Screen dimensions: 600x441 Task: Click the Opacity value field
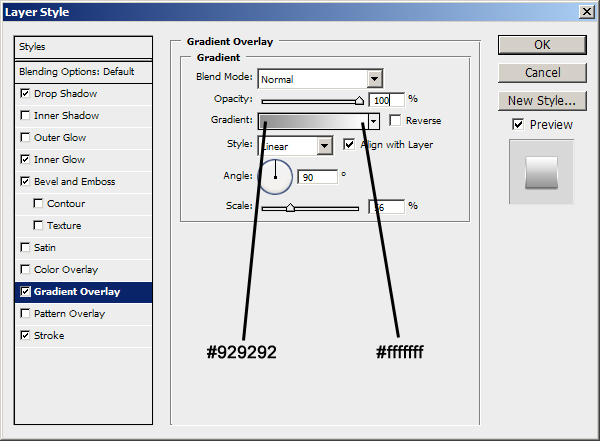point(386,100)
